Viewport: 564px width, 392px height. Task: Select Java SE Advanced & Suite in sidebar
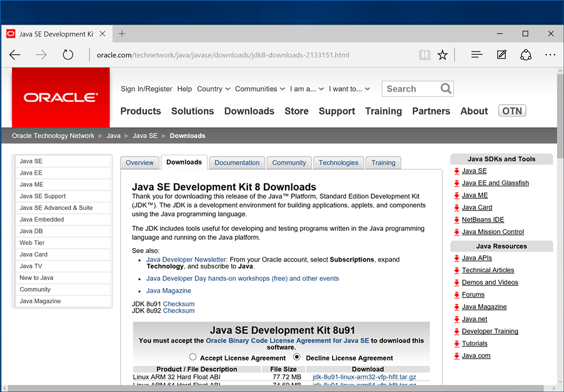click(63, 207)
